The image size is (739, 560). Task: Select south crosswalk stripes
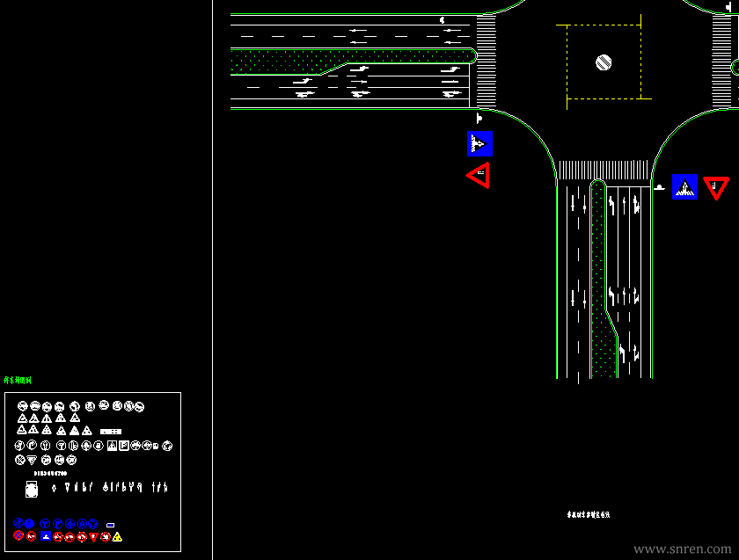coord(604,170)
